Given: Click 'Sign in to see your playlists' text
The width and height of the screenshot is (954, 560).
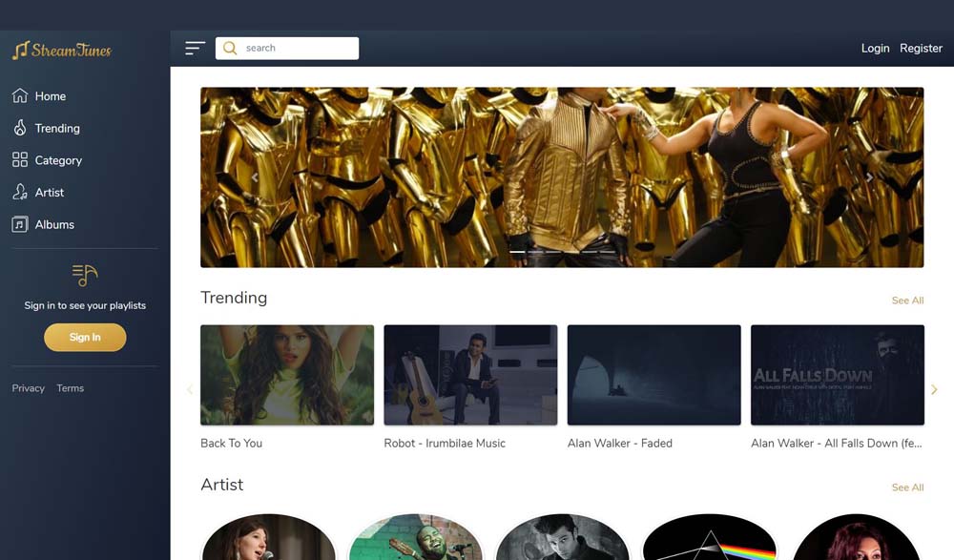Looking at the screenshot, I should pos(85,305).
